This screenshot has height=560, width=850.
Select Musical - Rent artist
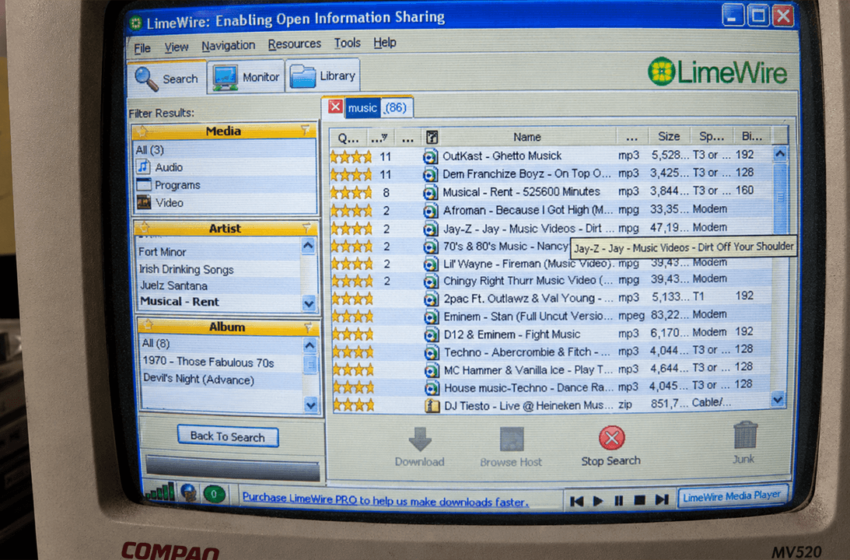(x=179, y=302)
